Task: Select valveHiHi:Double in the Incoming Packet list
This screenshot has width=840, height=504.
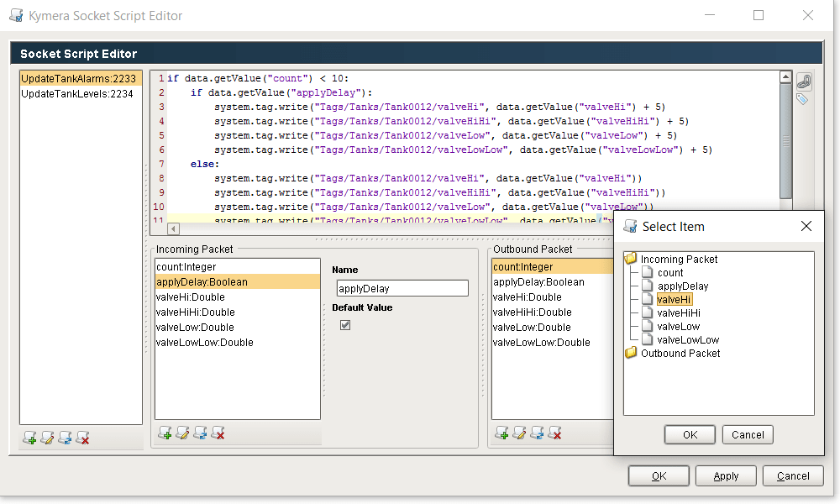Action: [x=238, y=312]
